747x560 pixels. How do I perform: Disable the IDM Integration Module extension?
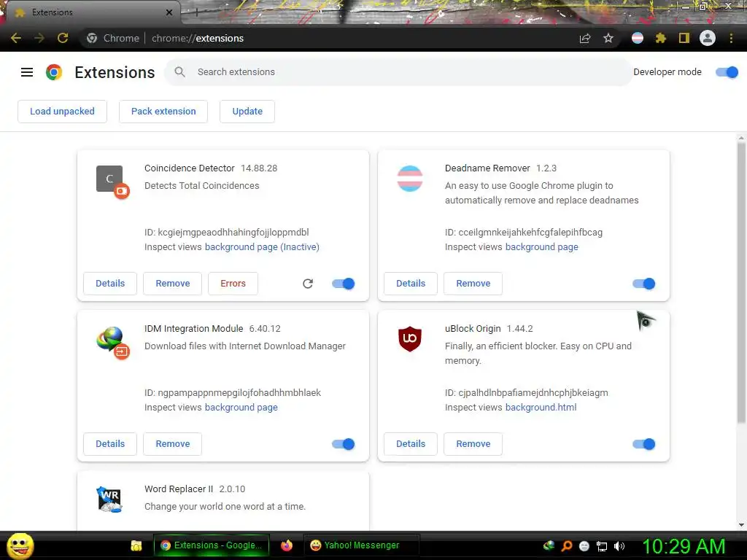pyautogui.click(x=344, y=444)
